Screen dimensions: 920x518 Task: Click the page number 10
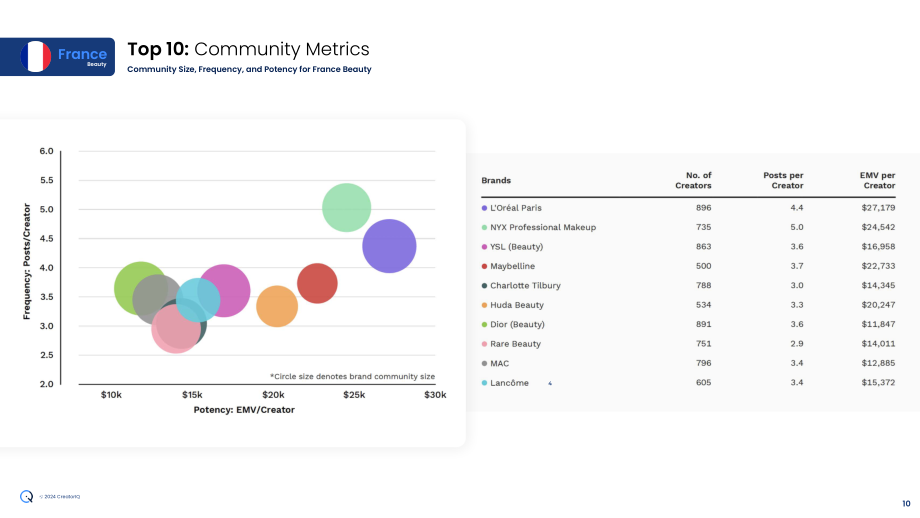(906, 503)
